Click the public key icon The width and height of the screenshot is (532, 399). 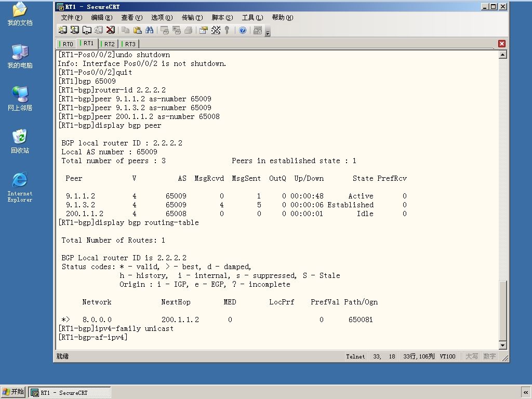(x=227, y=30)
